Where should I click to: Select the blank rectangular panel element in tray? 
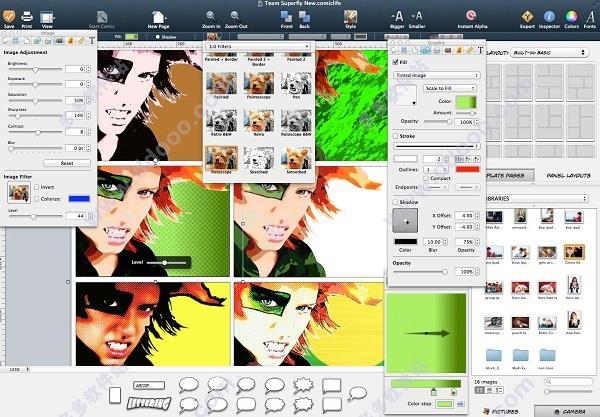point(115,395)
